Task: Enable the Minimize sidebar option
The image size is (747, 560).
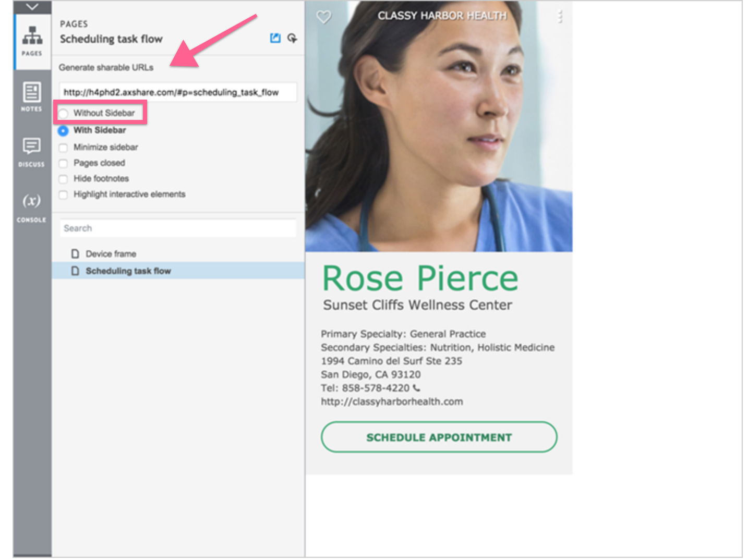Action: pyautogui.click(x=63, y=148)
